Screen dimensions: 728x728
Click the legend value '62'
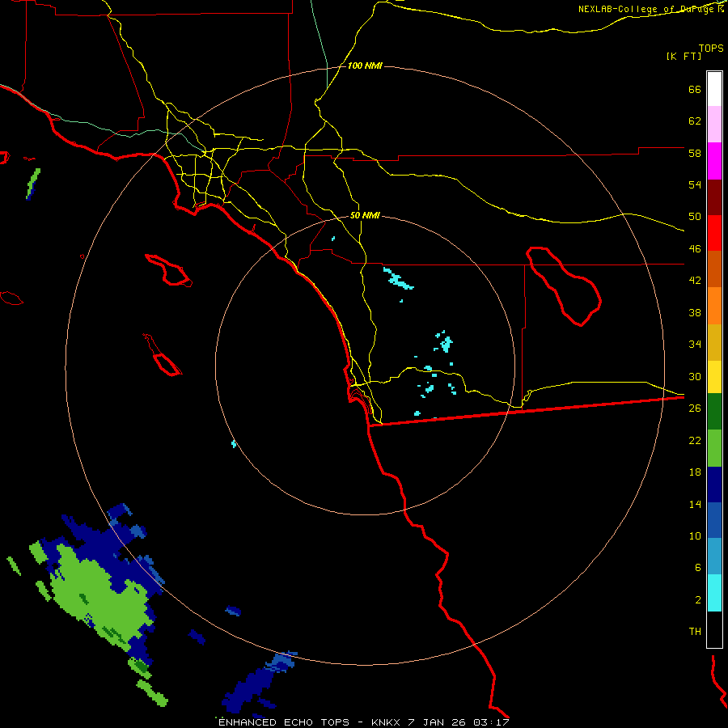pos(695,121)
